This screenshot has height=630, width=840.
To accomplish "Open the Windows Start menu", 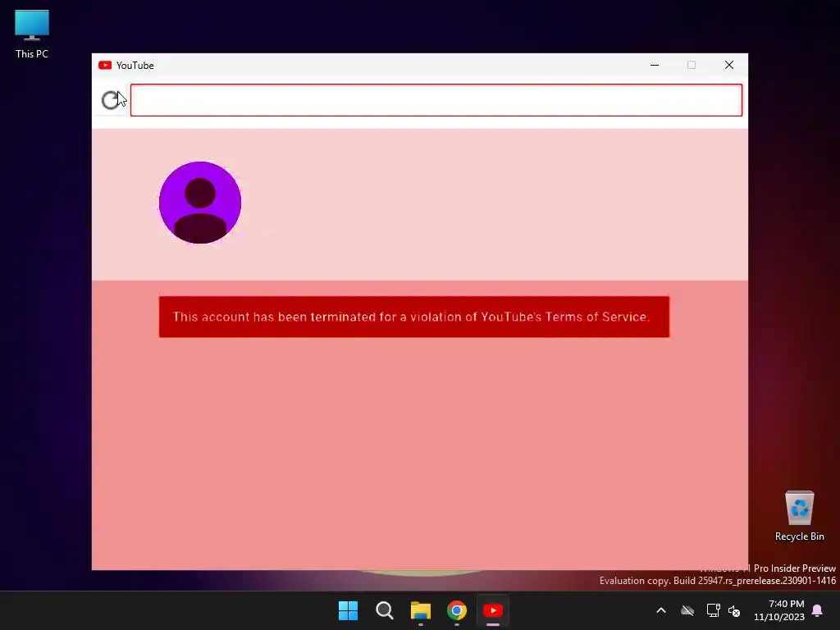I will click(348, 610).
